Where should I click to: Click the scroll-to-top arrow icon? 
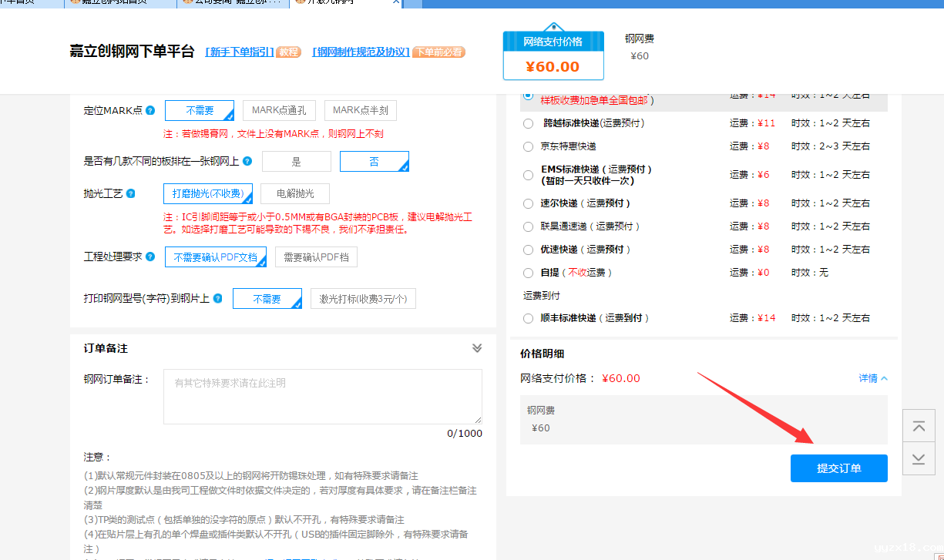pyautogui.click(x=918, y=428)
